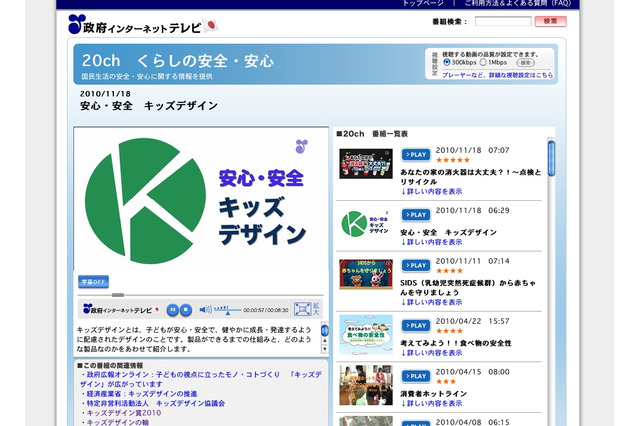Toggle the 字幕OFF subtitle button
640x426 pixels.
(x=93, y=282)
